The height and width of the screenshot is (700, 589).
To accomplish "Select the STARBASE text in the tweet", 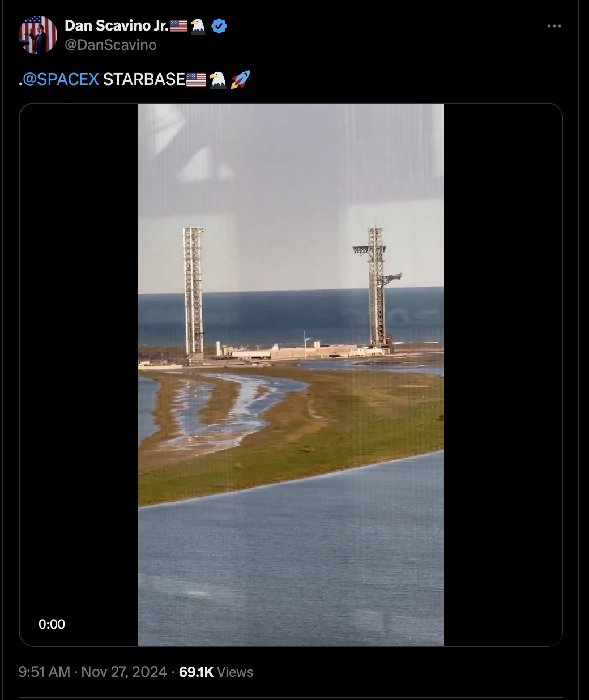I will click(144, 79).
